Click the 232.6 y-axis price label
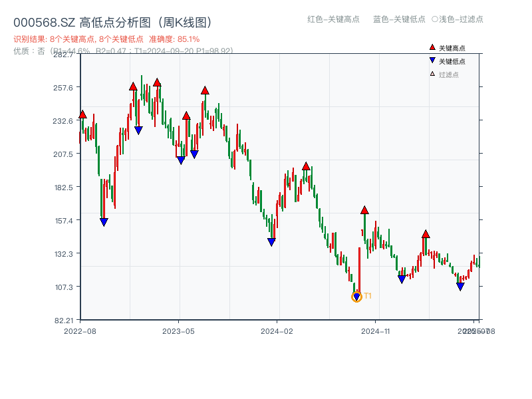Screen dimensions: 532x399 tap(63, 121)
